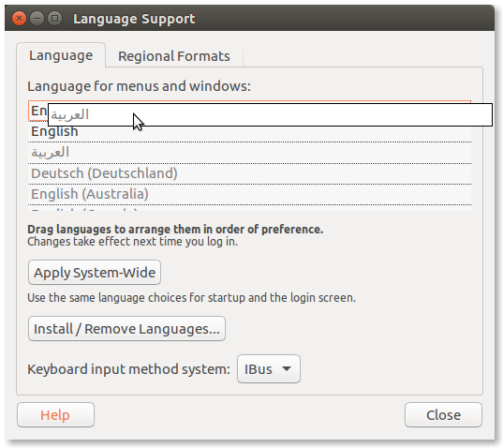Switch to the Regional Formats tab
Screen dimensions: 503x448
click(x=174, y=56)
